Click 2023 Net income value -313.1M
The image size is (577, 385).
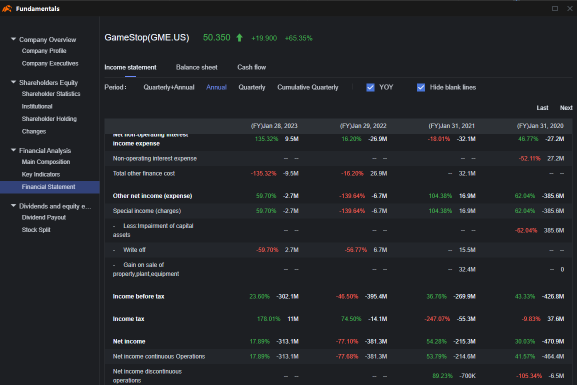287,342
